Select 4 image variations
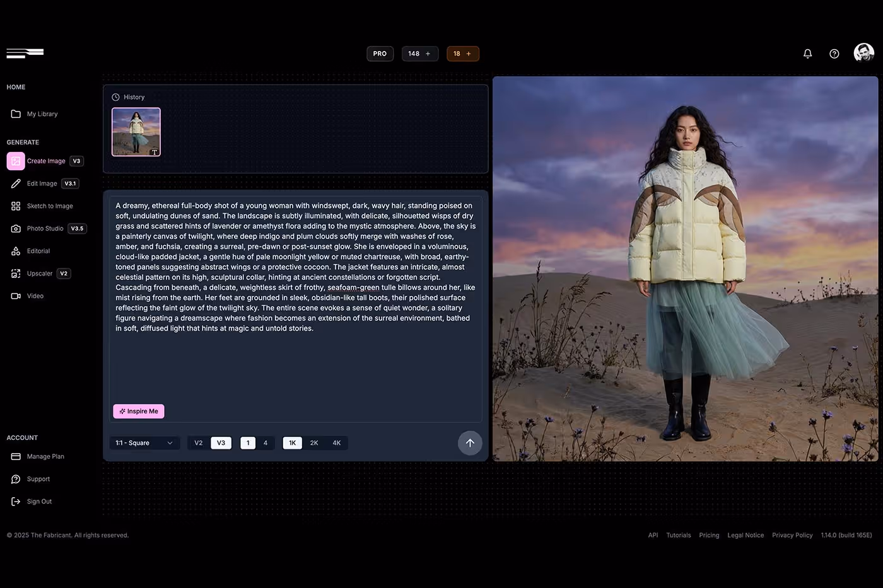The height and width of the screenshot is (588, 883). point(266,442)
